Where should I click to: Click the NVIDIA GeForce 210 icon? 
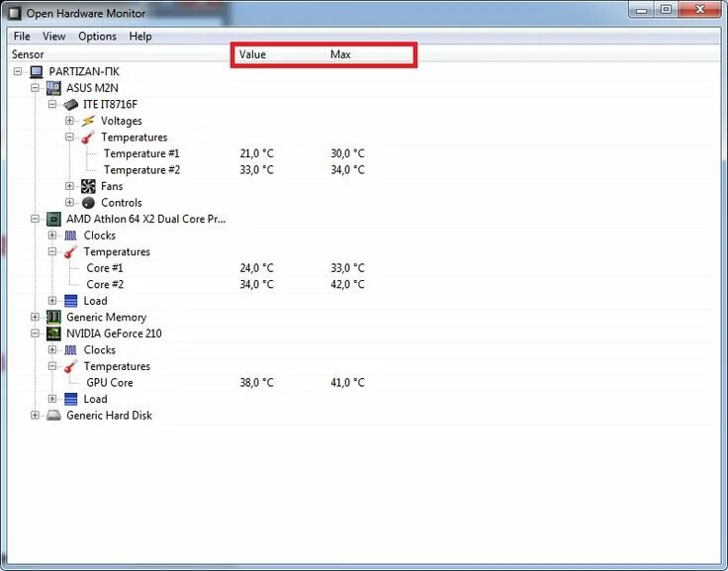[53, 333]
